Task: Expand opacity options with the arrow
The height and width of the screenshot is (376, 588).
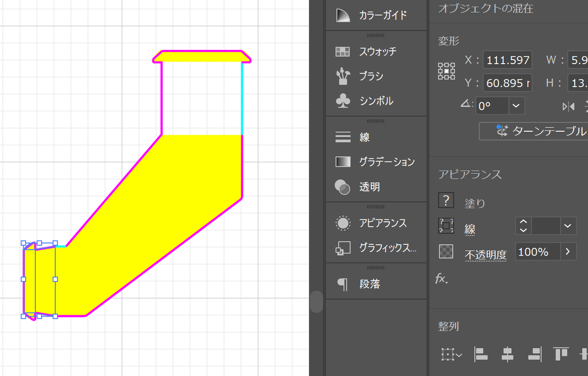Action: pyautogui.click(x=568, y=252)
